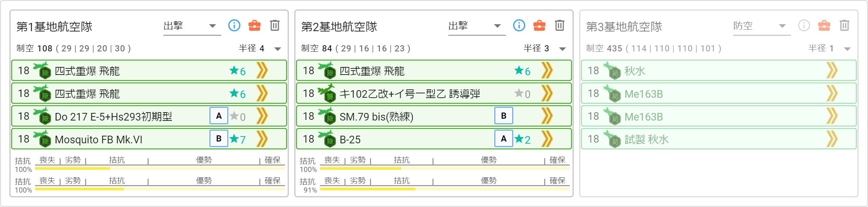Click the 第3基地航空隊 title text

click(624, 26)
